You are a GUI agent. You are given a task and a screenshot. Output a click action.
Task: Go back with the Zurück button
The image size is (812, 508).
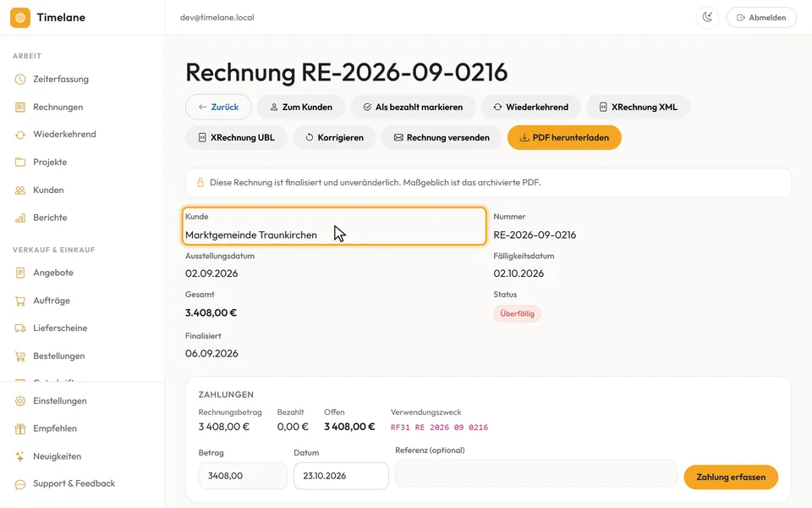click(x=218, y=108)
